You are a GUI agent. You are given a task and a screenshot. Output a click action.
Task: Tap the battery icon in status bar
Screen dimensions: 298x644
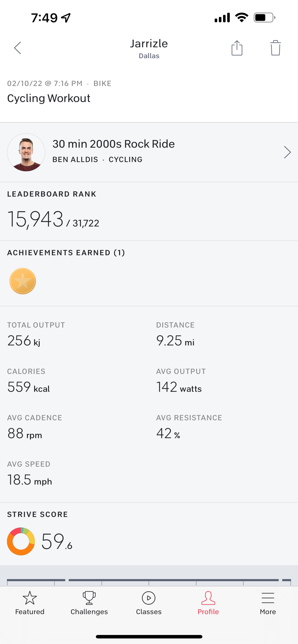tap(264, 17)
